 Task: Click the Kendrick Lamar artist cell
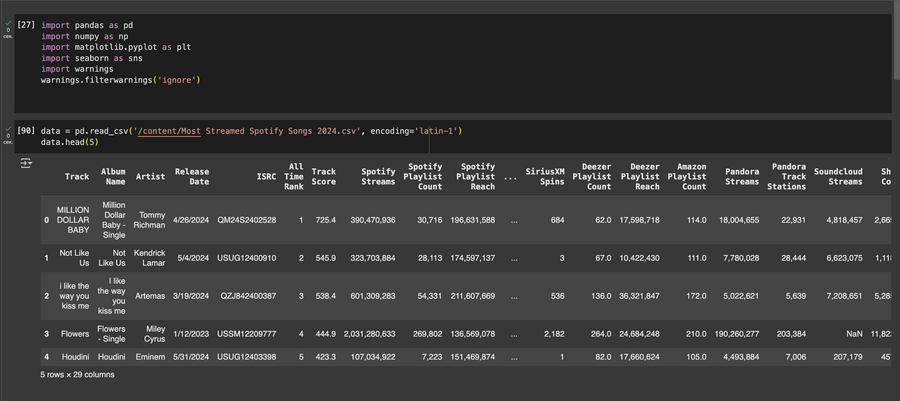(149, 258)
